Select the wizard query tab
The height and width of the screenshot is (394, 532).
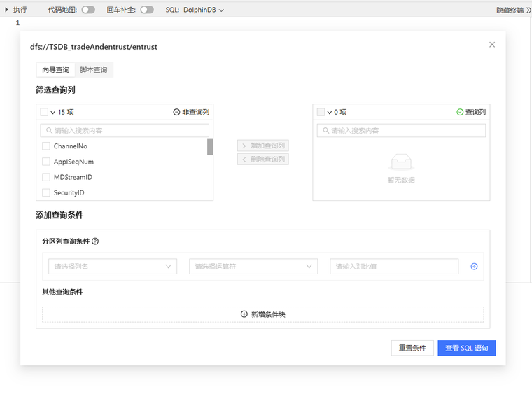click(55, 70)
